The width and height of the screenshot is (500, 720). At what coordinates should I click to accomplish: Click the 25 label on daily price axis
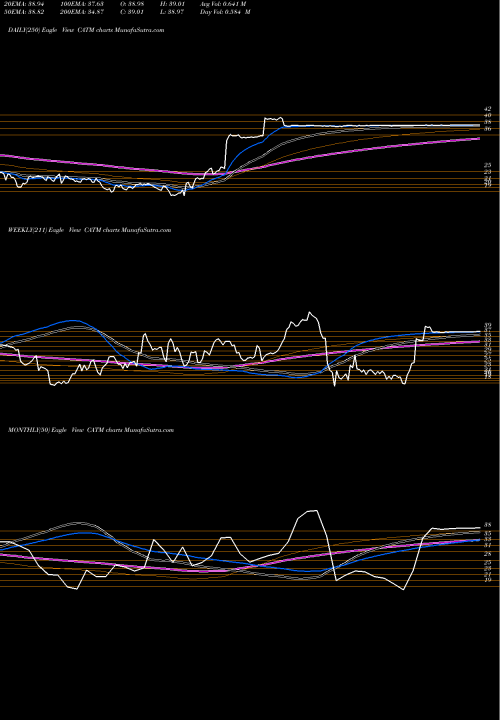click(x=488, y=165)
